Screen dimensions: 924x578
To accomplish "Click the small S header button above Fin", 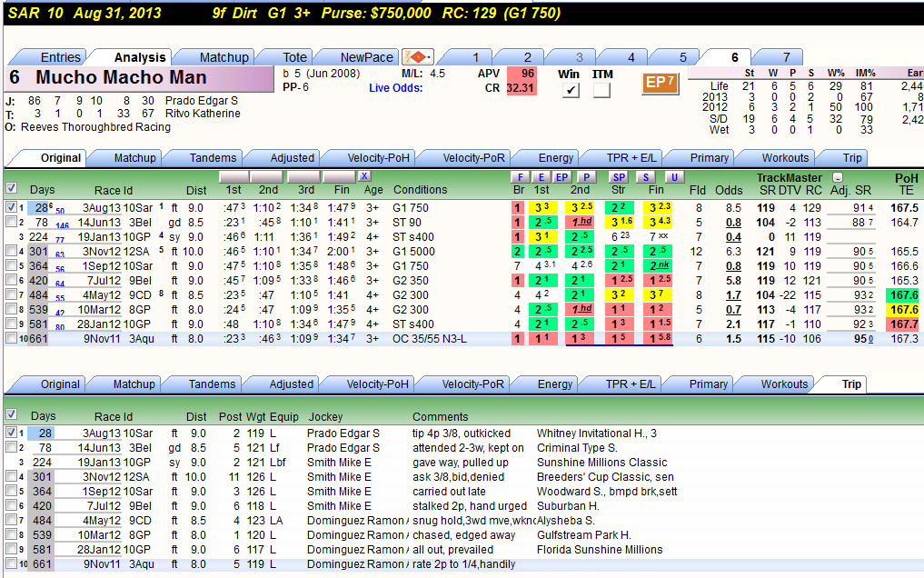I will (x=646, y=177).
